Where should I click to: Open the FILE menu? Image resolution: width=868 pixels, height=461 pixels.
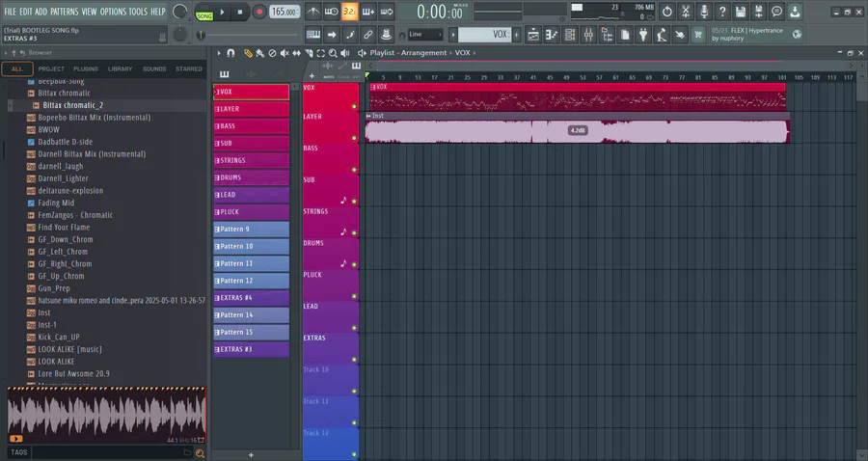click(x=10, y=12)
